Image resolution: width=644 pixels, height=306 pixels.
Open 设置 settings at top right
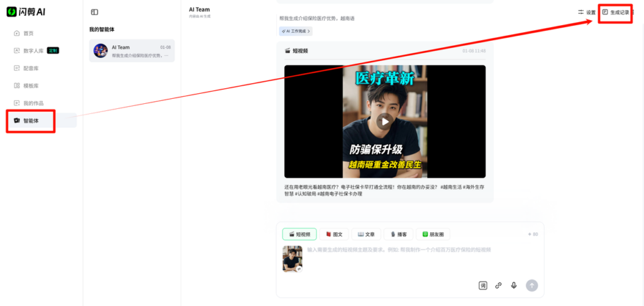586,12
